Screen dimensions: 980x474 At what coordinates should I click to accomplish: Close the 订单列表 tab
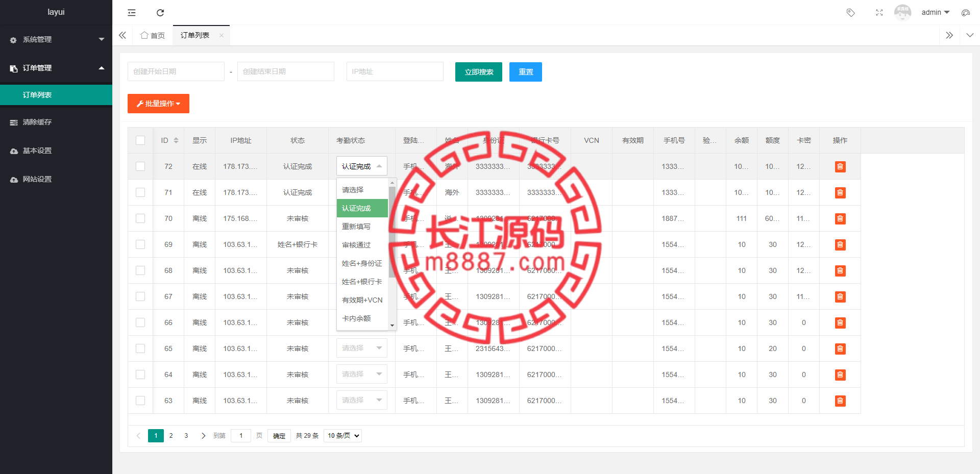[222, 35]
